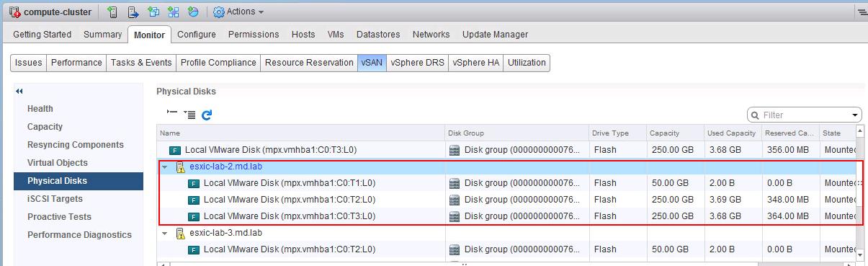
Task: Open Performance Diagnostics in the sidebar
Action: [79, 235]
